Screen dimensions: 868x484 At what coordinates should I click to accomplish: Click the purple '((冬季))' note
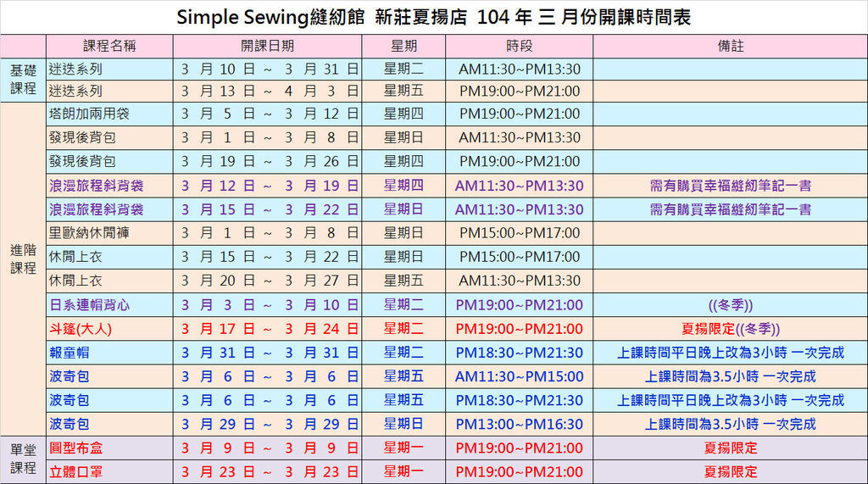tap(730, 304)
